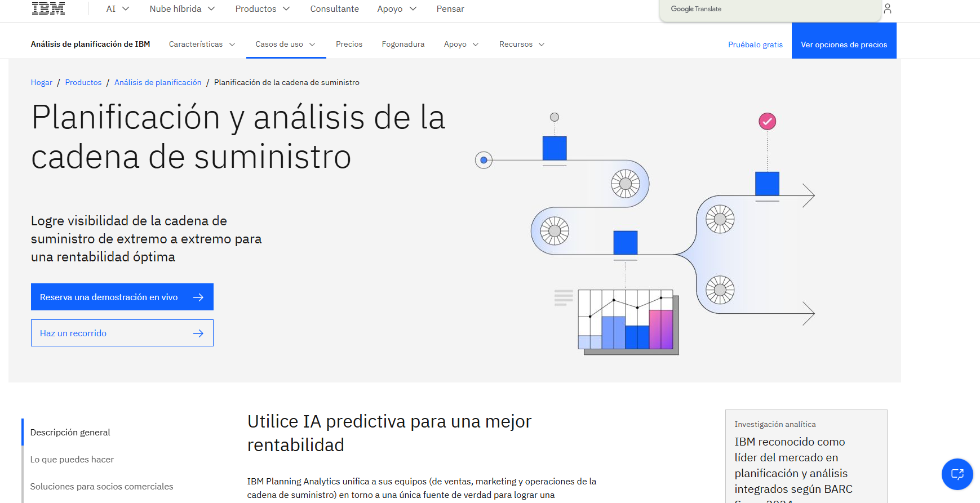
Task: Click the bar chart illustration graphic
Action: point(628,321)
